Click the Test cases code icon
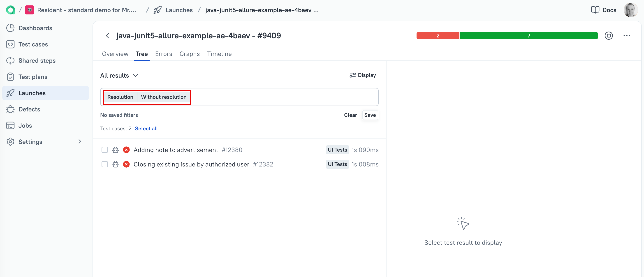Viewport: 644px width, 277px height. click(x=10, y=44)
